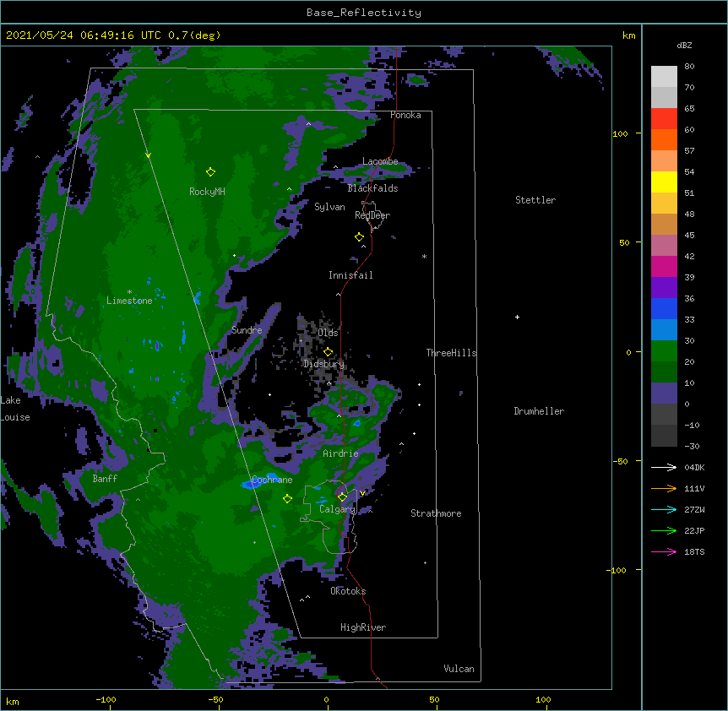This screenshot has width=728, height=711.
Task: Click the RedDeer city label
Action: point(372,215)
